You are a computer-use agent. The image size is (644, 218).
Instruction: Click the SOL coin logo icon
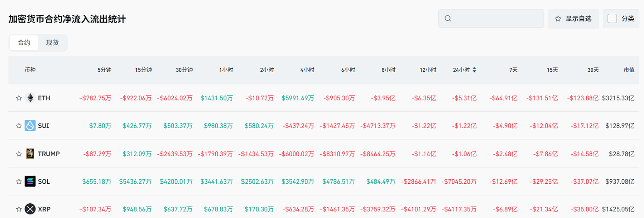(30, 181)
